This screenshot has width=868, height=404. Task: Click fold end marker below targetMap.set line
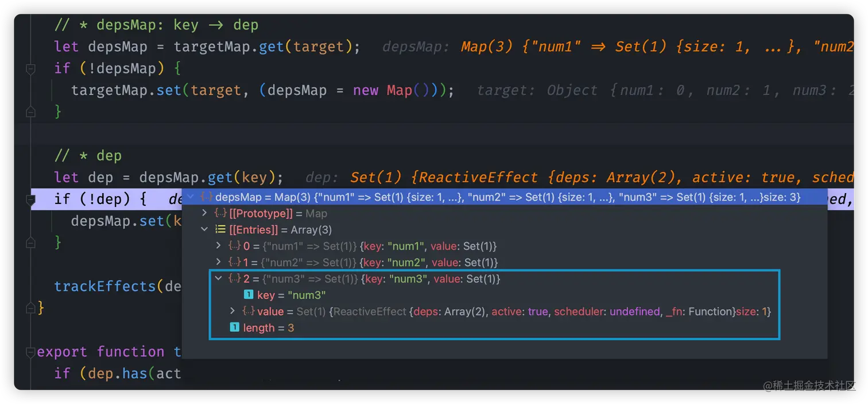click(31, 111)
